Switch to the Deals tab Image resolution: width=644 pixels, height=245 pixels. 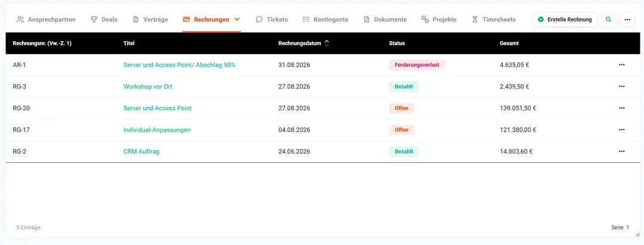(104, 19)
